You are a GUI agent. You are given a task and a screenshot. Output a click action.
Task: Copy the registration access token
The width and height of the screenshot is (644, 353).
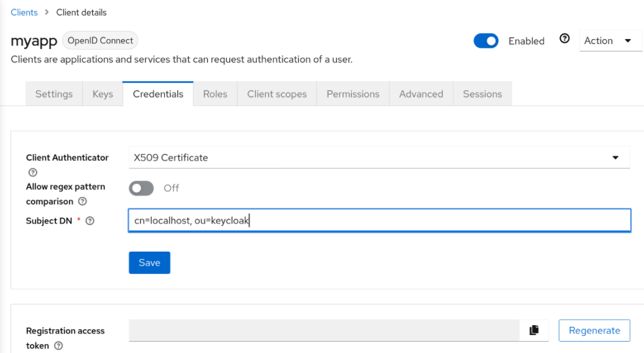(534, 330)
